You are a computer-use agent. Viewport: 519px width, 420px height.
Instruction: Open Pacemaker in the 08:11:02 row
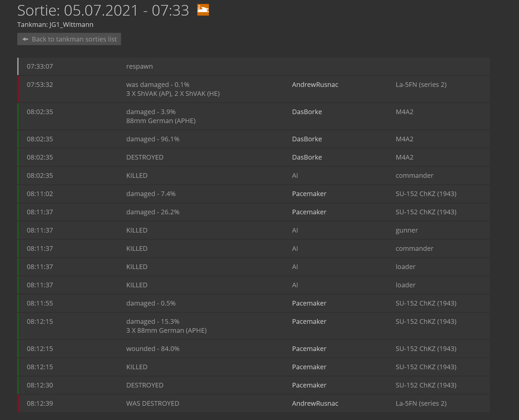pyautogui.click(x=309, y=194)
